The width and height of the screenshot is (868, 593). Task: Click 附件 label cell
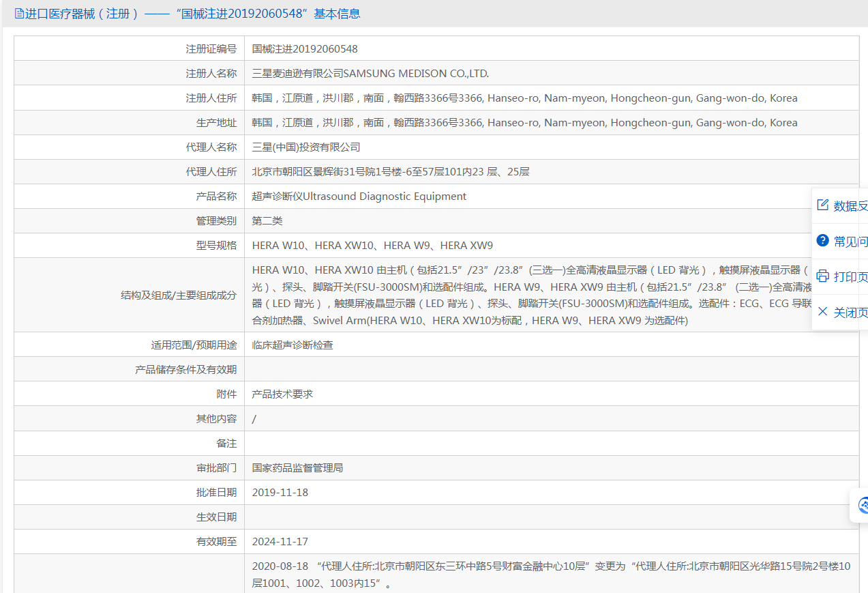click(x=130, y=394)
